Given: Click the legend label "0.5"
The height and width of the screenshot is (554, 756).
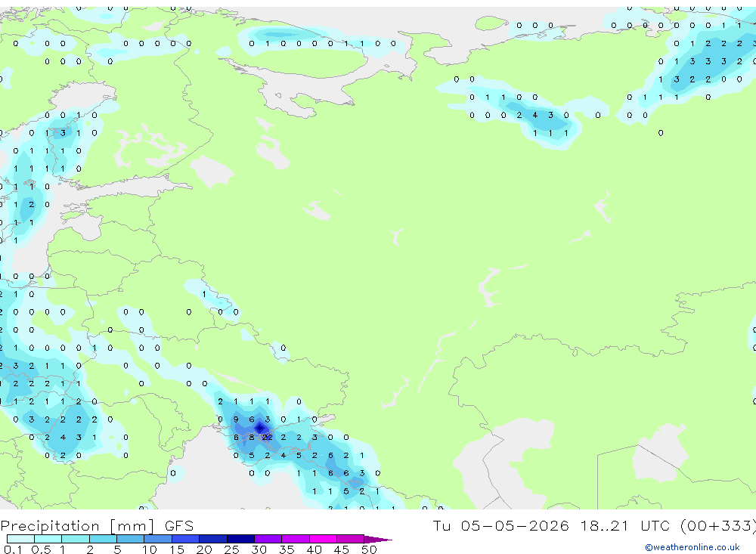Looking at the screenshot, I should point(41,549).
